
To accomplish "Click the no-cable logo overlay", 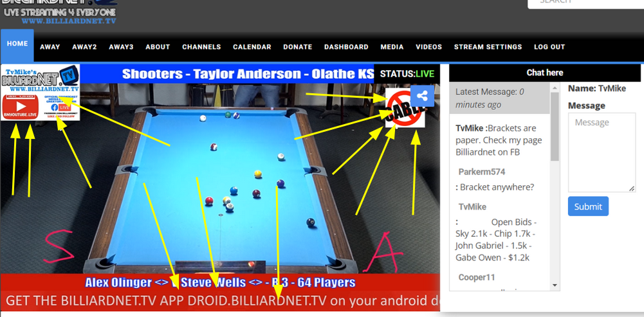I will click(404, 109).
